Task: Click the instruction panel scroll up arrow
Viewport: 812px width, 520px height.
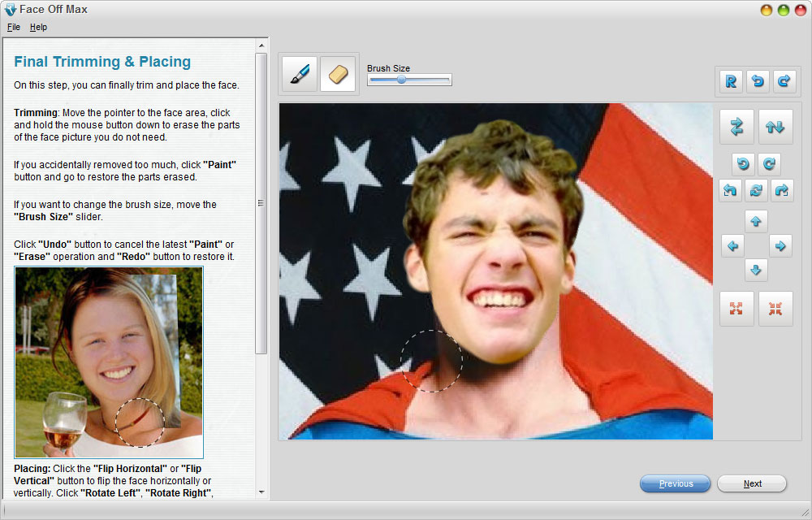Action: tap(261, 45)
